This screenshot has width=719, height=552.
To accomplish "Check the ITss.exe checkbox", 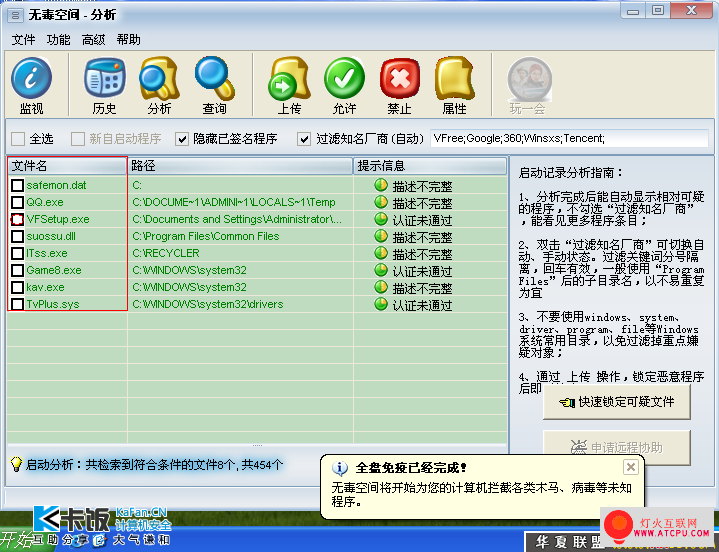I will pyautogui.click(x=17, y=253).
